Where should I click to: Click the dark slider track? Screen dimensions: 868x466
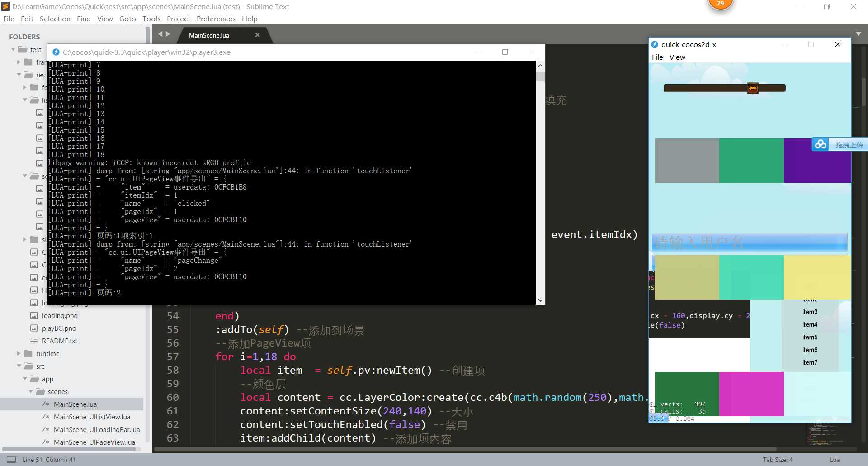724,88
